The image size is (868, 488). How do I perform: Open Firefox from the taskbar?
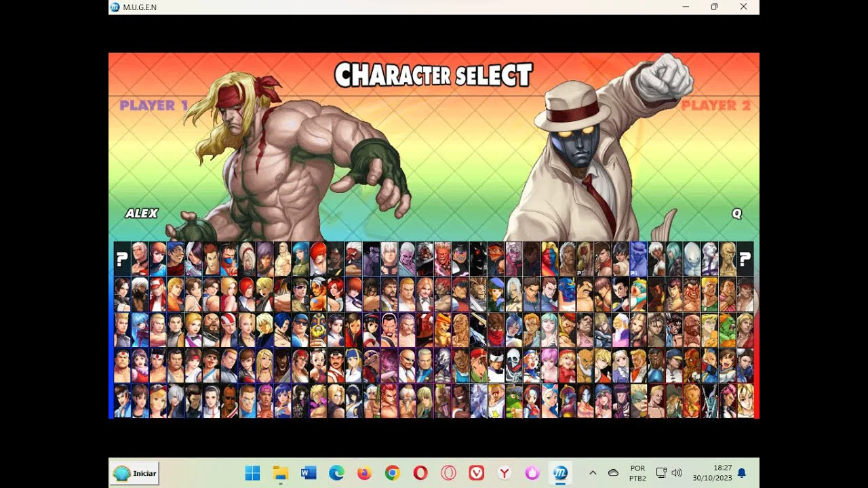pyautogui.click(x=364, y=473)
